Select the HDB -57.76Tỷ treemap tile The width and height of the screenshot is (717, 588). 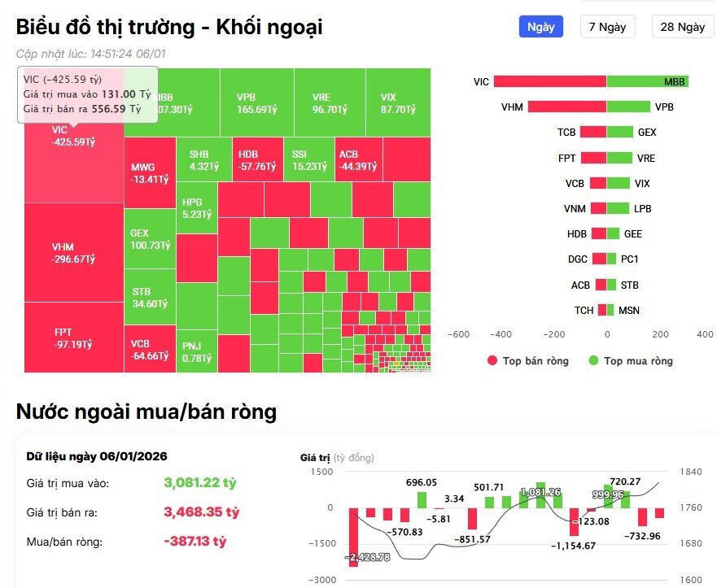(x=256, y=159)
